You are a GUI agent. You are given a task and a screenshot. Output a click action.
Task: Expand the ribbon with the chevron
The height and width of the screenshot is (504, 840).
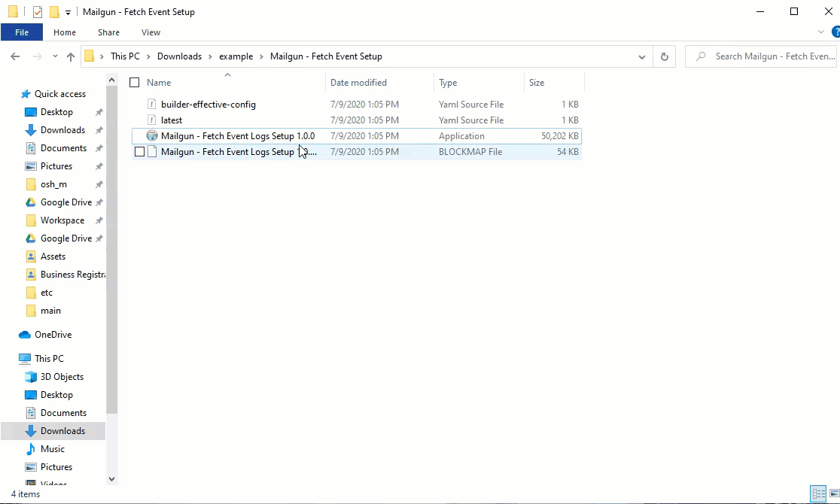(821, 32)
